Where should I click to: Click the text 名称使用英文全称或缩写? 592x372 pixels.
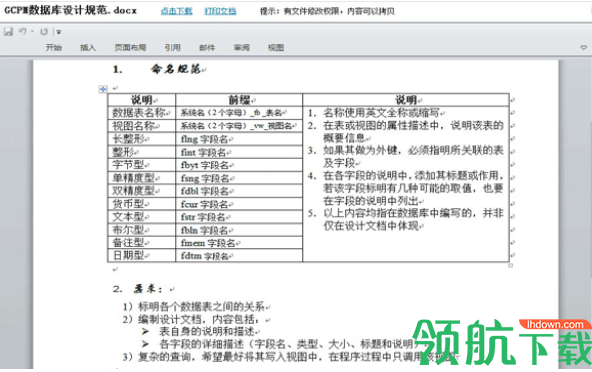(x=381, y=113)
